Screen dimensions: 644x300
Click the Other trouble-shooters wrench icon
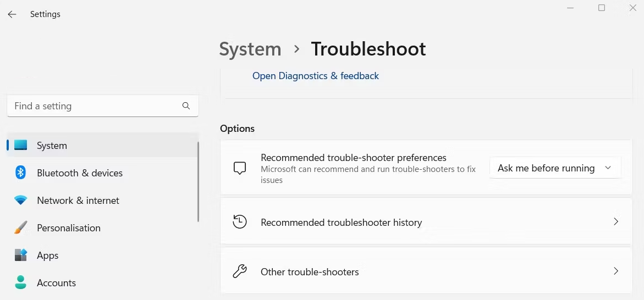click(x=240, y=271)
